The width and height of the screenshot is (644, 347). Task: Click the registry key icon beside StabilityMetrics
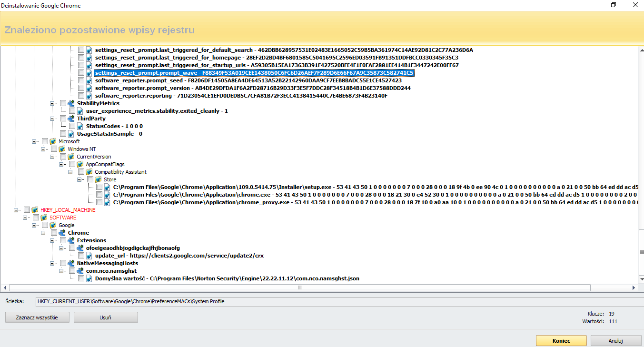pos(71,103)
